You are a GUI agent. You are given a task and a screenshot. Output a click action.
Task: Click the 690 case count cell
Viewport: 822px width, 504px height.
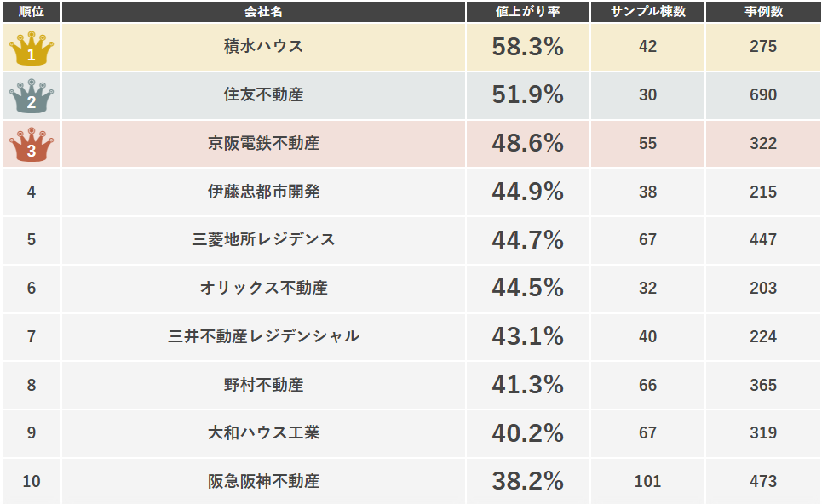(x=763, y=94)
